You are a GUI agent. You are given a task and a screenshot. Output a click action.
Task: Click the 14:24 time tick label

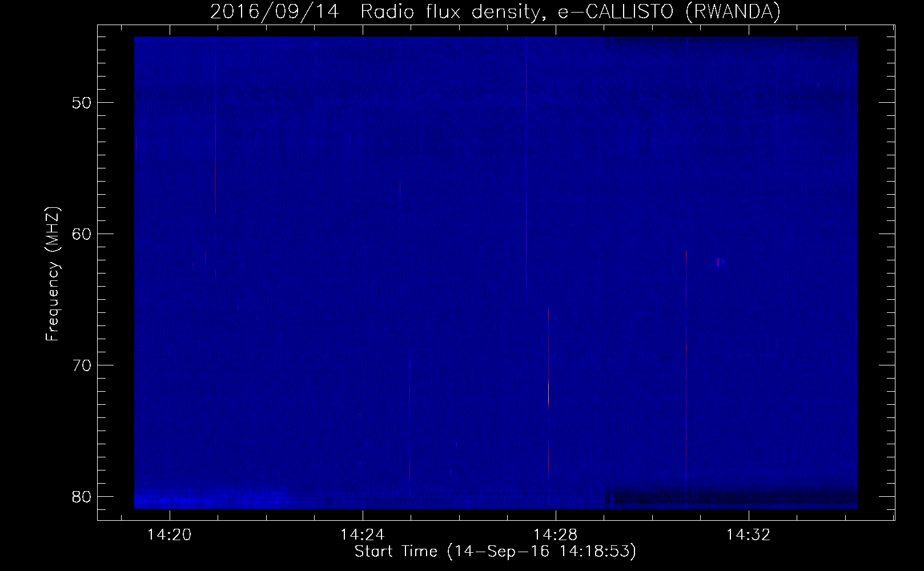[x=363, y=535]
